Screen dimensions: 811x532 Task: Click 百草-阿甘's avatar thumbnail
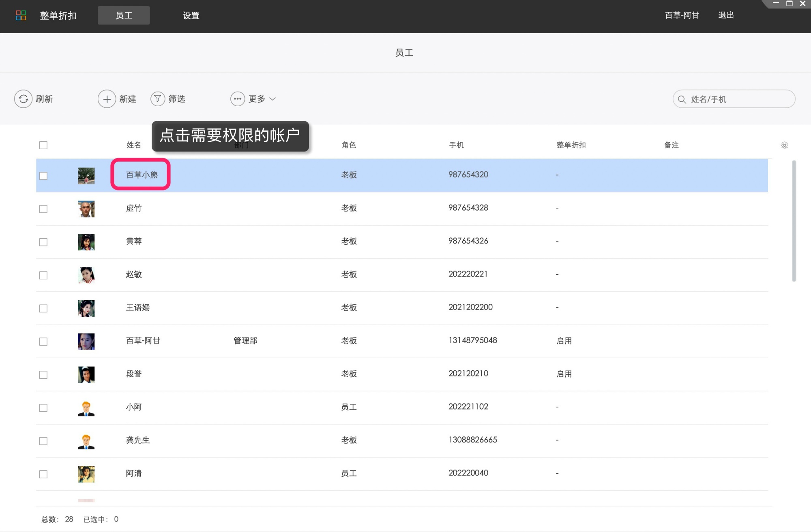[x=86, y=342]
